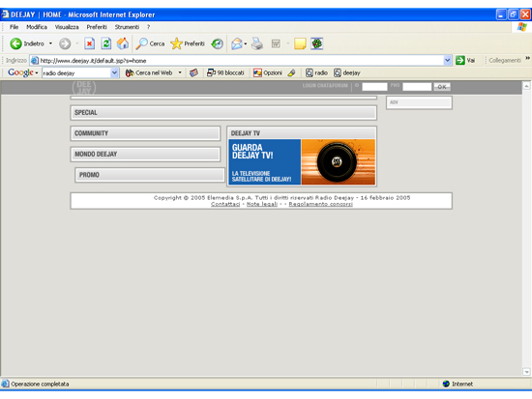
Task: Click the Collegamenti label
Action: [505, 60]
